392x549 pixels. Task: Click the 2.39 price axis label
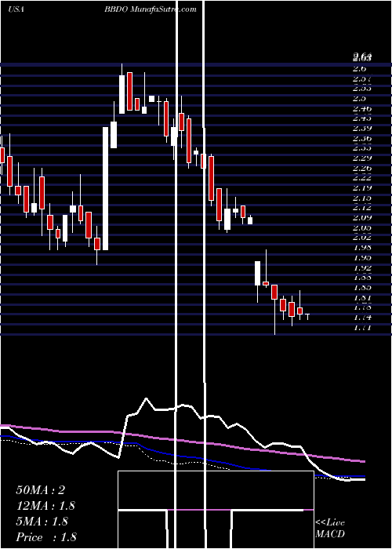click(362, 129)
